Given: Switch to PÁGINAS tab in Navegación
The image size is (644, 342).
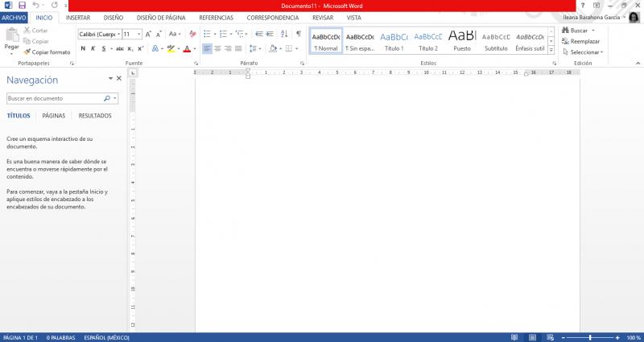Looking at the screenshot, I should 54,116.
